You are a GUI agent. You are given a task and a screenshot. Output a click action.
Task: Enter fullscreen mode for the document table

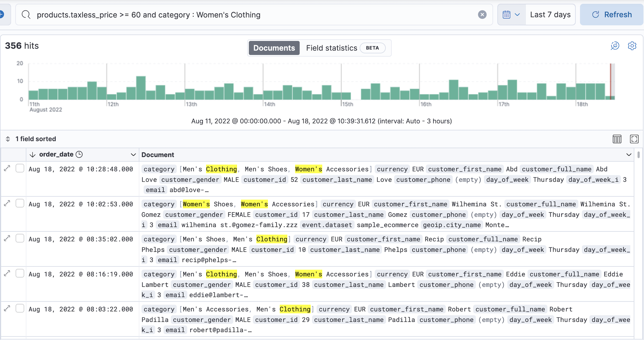(x=634, y=139)
